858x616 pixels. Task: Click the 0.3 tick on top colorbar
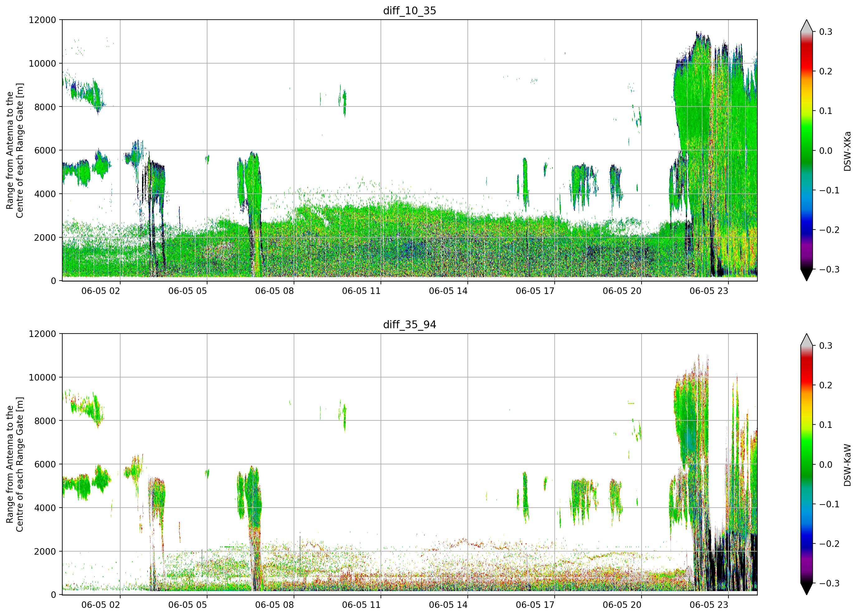click(826, 32)
